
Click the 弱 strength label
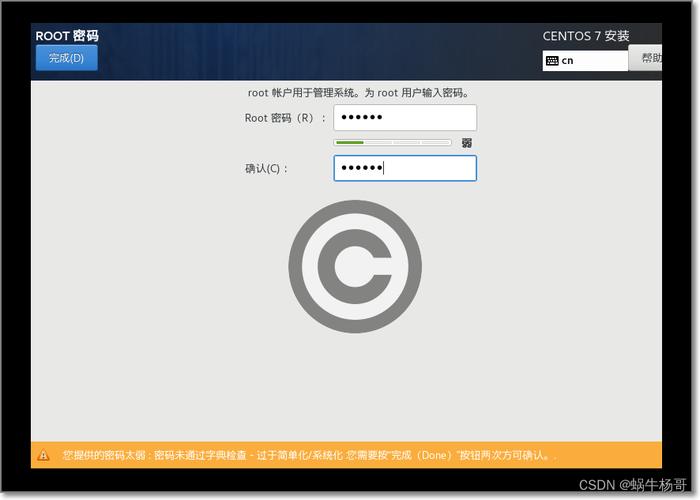point(467,143)
